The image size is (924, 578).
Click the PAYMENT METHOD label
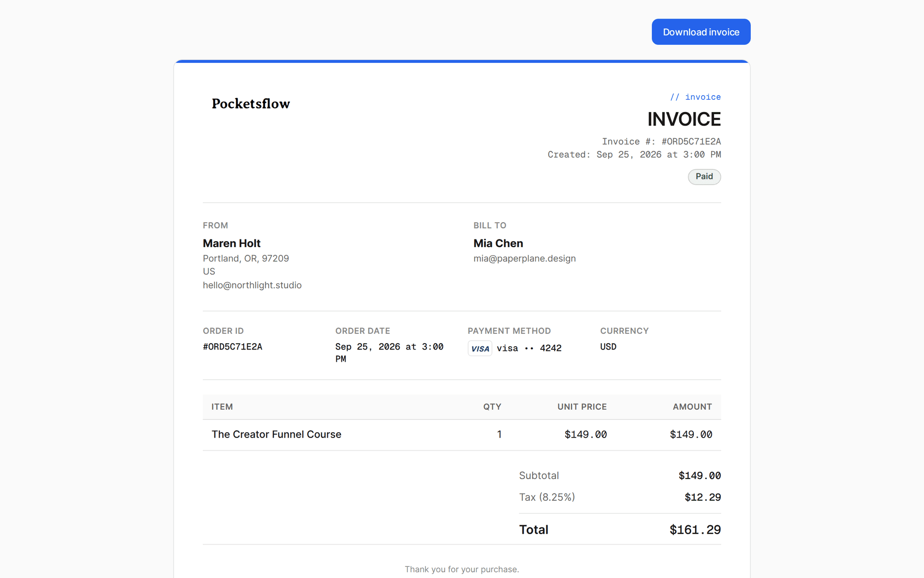tap(509, 331)
